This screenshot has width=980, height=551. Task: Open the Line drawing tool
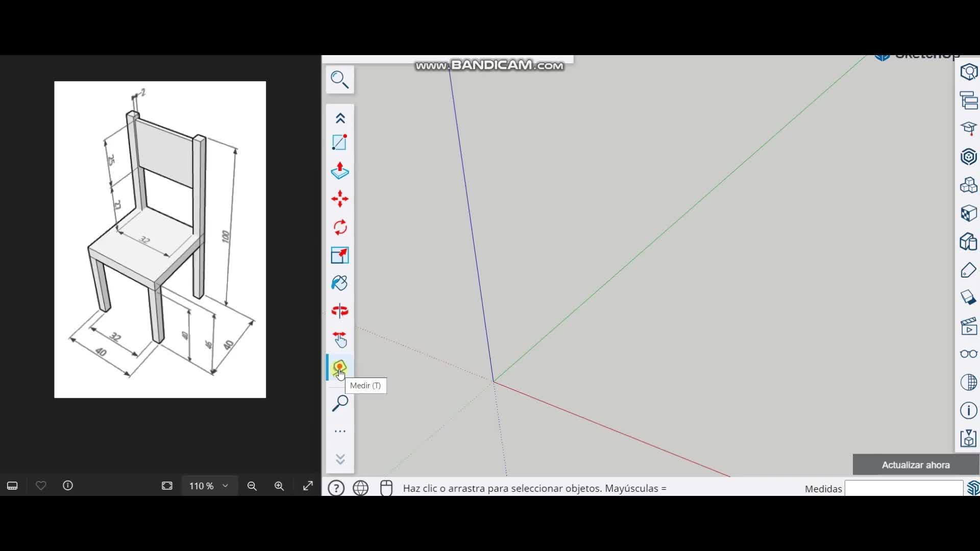point(340,142)
